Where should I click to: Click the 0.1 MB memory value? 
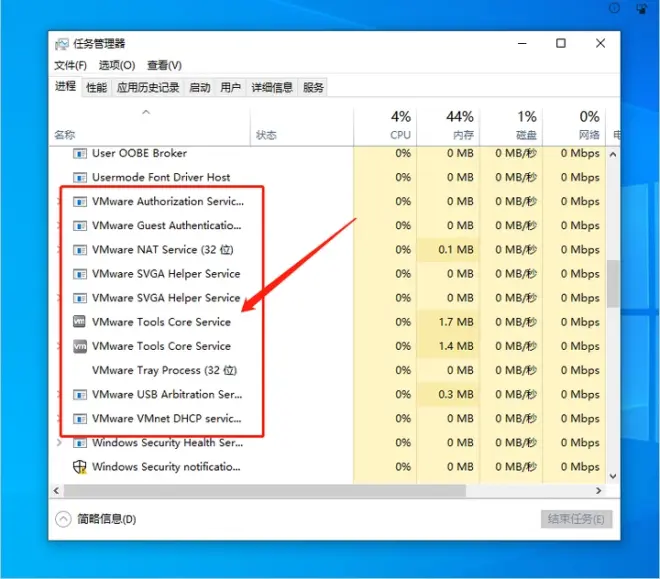456,250
